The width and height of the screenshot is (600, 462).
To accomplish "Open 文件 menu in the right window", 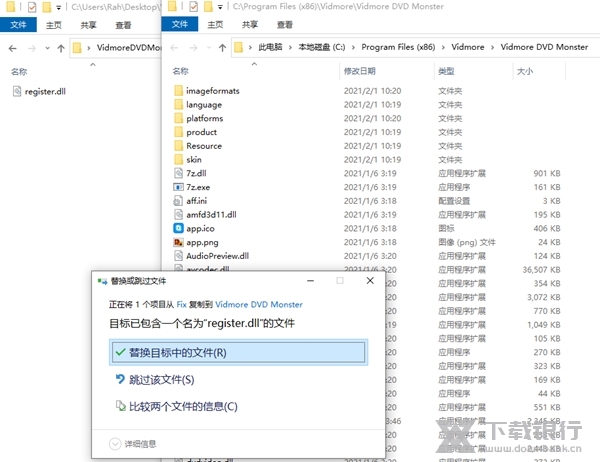I will pos(180,24).
